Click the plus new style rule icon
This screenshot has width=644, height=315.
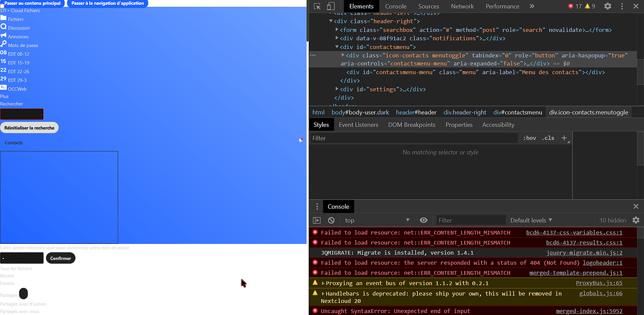(x=564, y=138)
